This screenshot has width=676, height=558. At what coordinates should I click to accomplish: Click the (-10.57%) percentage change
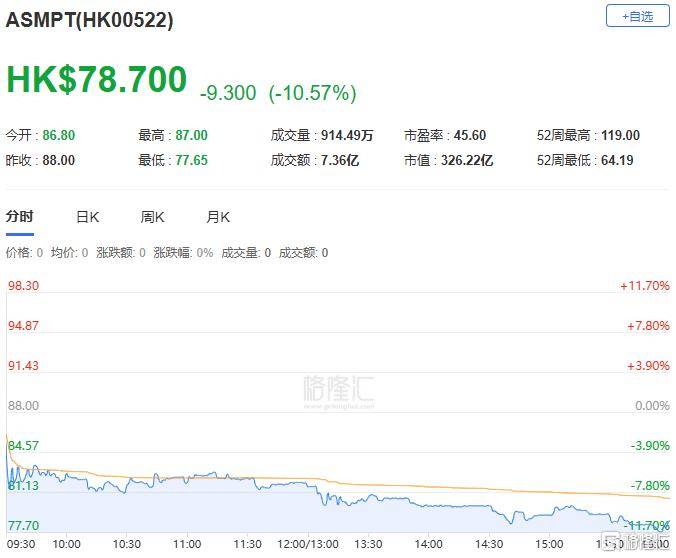coord(313,93)
